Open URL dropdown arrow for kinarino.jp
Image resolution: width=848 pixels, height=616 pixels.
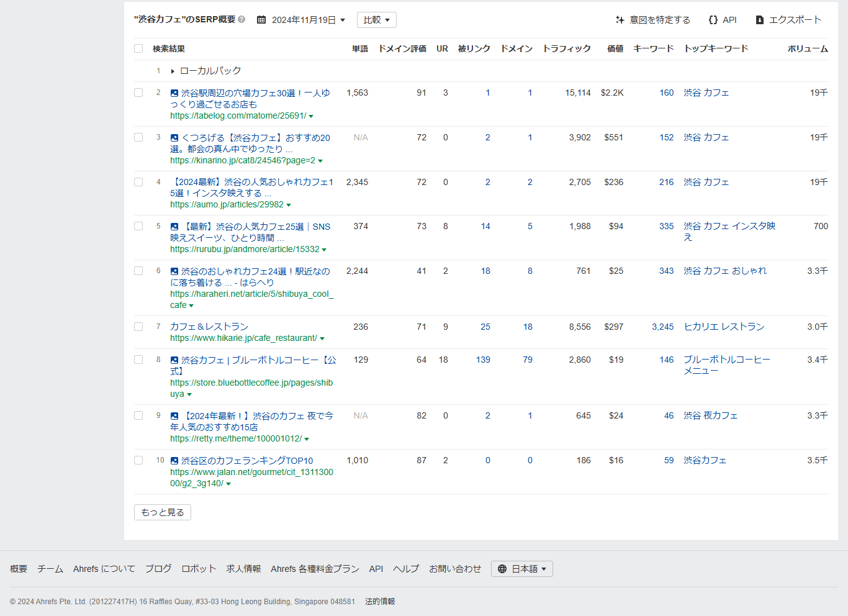[320, 161]
